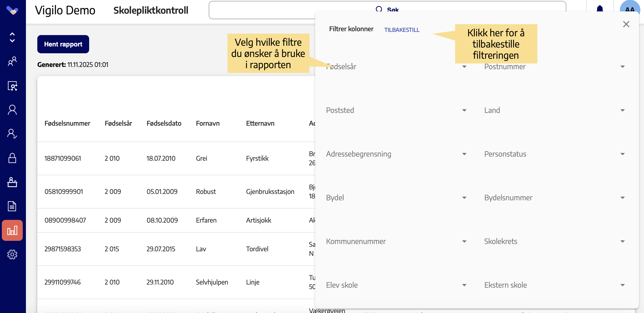Viewport: 644px width, 313px height.
Task: Open the Poststed filter dropdown
Action: click(396, 110)
